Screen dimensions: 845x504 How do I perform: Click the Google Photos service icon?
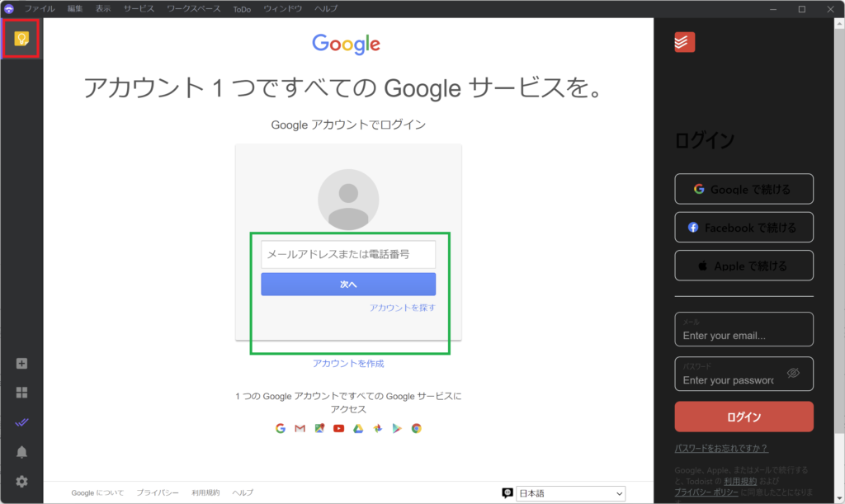[378, 429]
